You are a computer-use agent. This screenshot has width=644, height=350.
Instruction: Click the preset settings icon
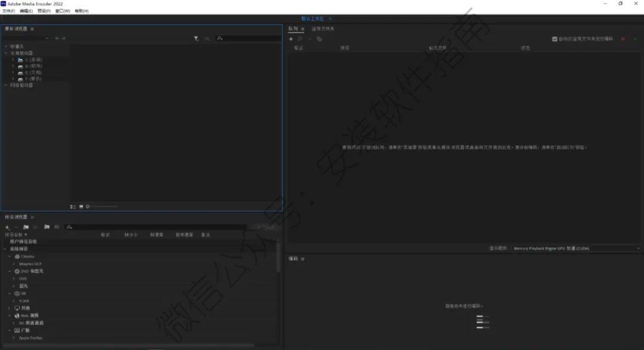pos(36,227)
